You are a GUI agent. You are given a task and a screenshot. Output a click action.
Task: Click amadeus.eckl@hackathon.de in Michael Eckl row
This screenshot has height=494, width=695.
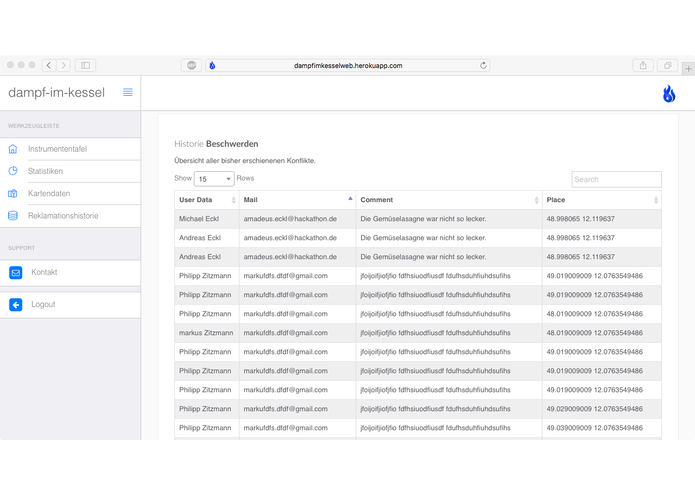pyautogui.click(x=290, y=219)
